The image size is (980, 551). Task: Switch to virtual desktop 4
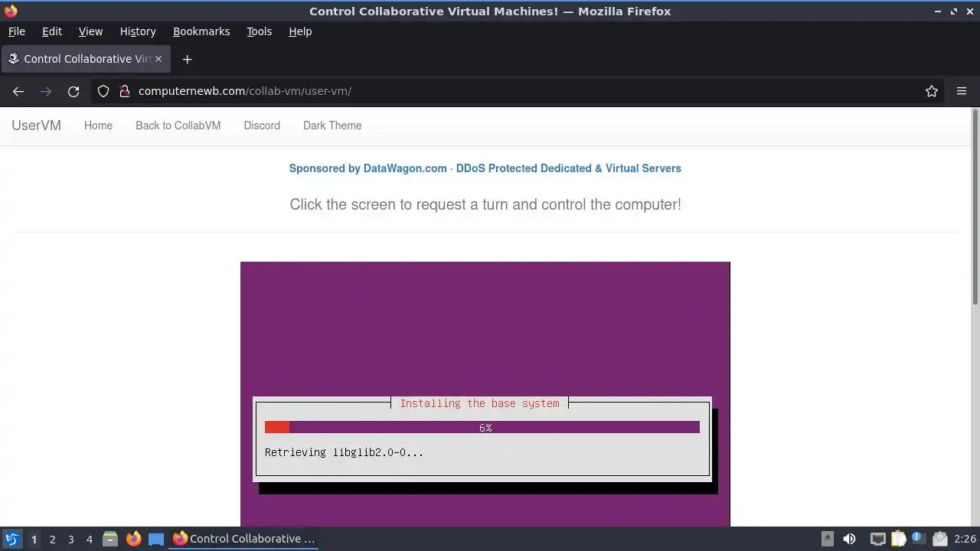90,539
